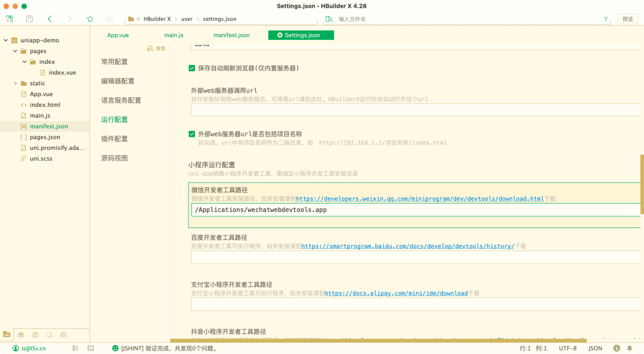Switch to the main.js tab

coord(174,35)
